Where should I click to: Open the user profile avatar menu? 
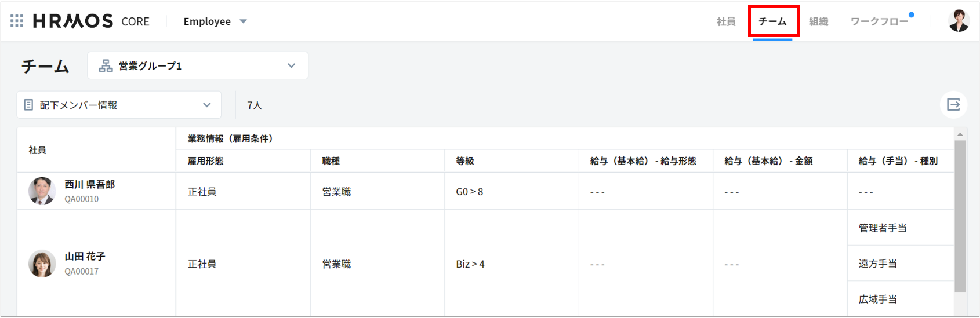(959, 21)
